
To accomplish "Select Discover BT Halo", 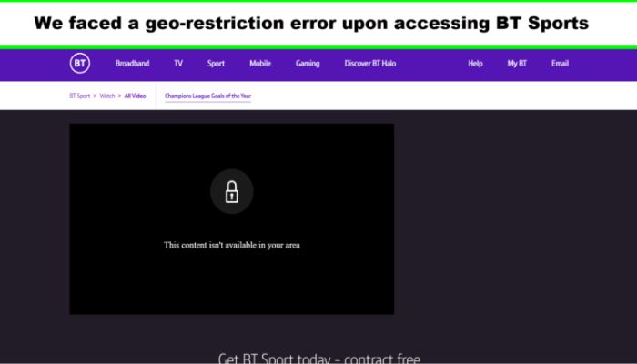I will pos(370,64).
